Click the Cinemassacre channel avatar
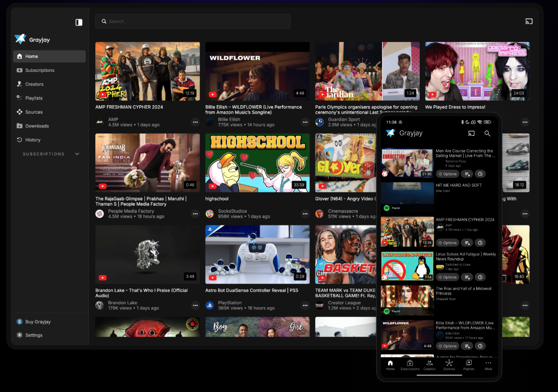The width and height of the screenshot is (558, 392). coord(320,214)
